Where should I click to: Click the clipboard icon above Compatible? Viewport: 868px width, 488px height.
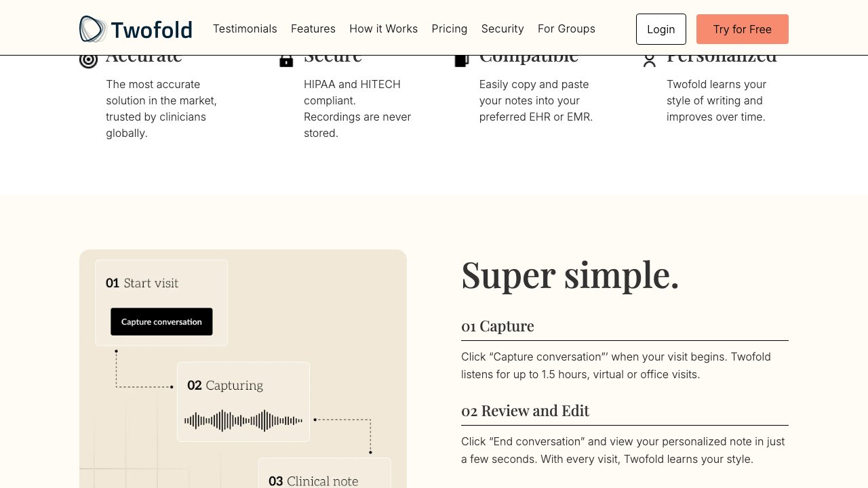[x=461, y=60]
